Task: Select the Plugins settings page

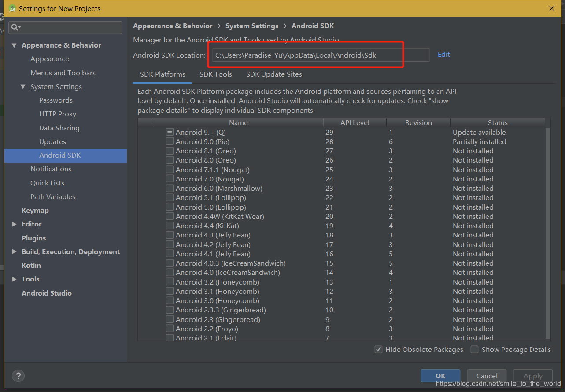Action: [34, 238]
